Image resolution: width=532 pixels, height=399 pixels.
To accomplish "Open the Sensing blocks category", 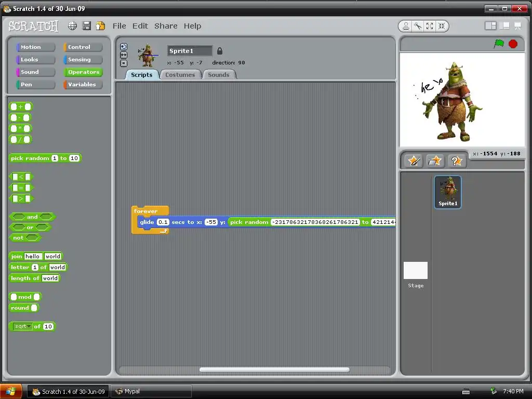I will 83,60.
